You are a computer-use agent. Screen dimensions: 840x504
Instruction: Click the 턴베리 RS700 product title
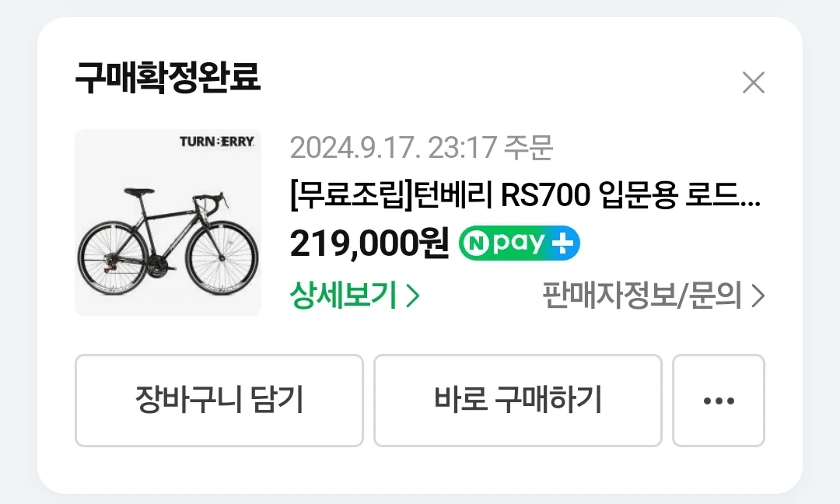click(525, 195)
